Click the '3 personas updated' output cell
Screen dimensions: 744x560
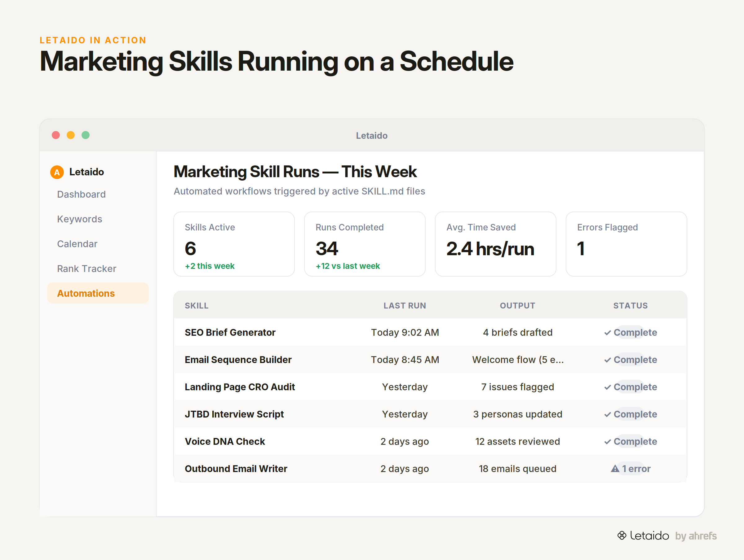tap(518, 414)
